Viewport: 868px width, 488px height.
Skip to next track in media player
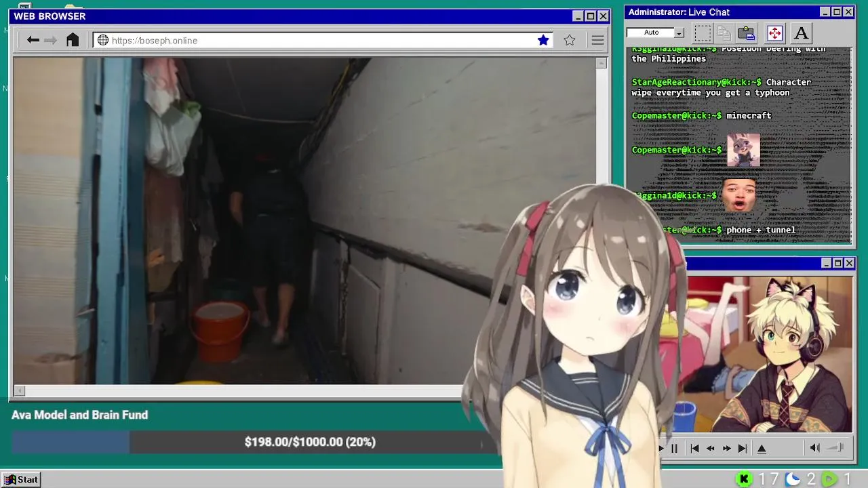coord(743,448)
